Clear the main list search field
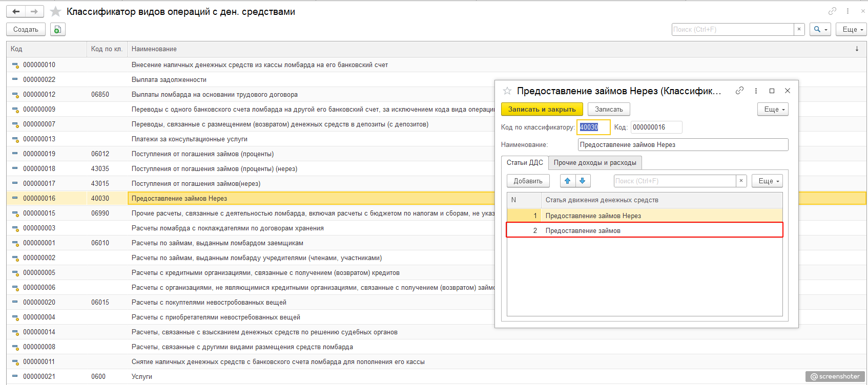 [799, 30]
